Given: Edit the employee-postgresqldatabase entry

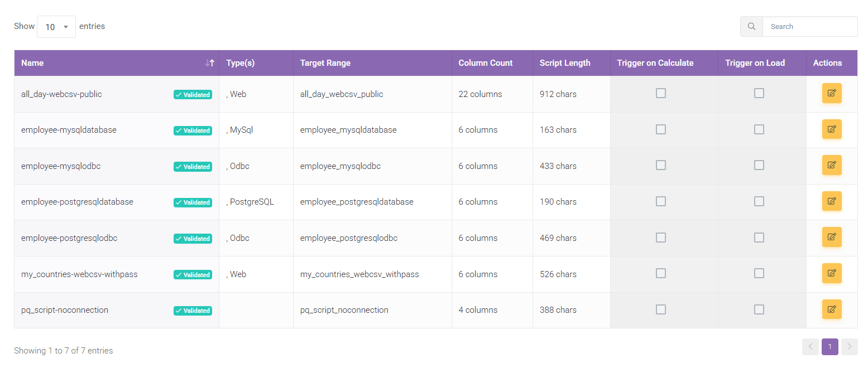Looking at the screenshot, I should coord(832,201).
